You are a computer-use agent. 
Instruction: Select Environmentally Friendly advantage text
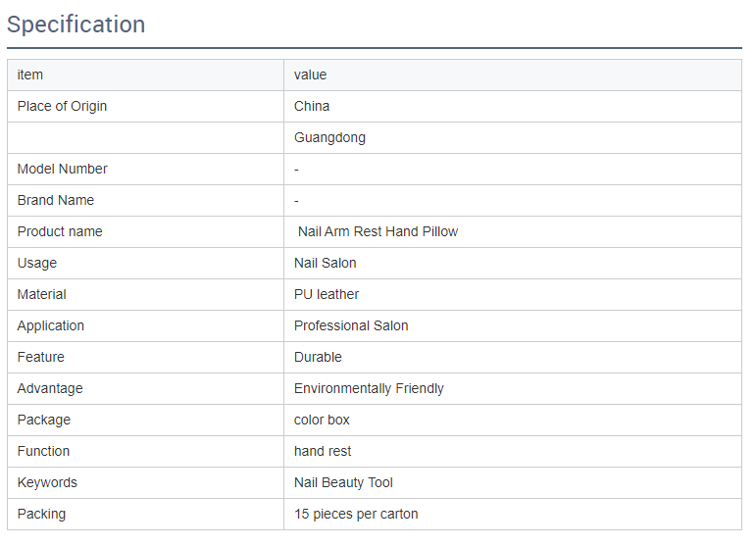pyautogui.click(x=369, y=388)
